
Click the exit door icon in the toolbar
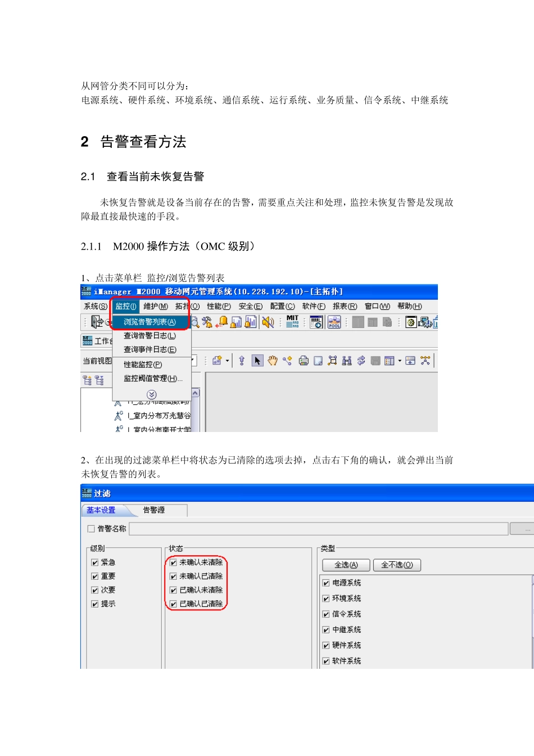pos(97,322)
